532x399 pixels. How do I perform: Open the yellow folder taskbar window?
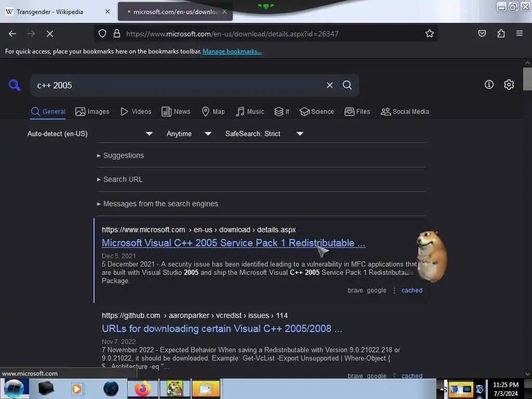coord(206,389)
